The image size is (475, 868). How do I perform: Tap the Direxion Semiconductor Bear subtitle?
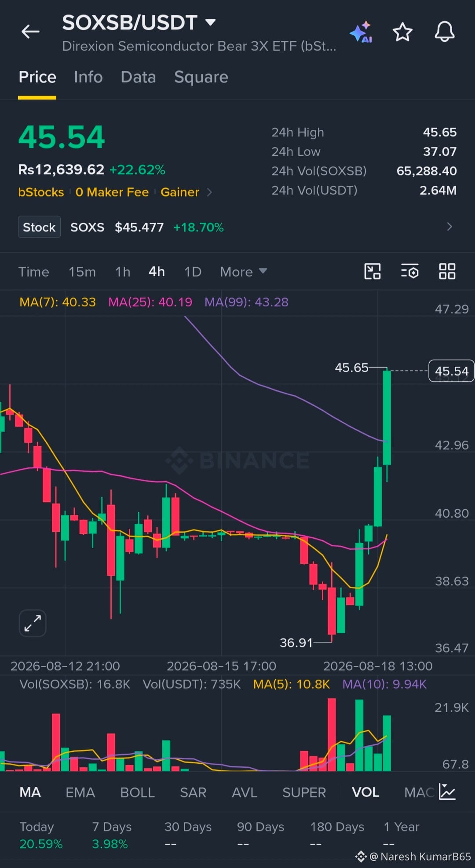[199, 46]
